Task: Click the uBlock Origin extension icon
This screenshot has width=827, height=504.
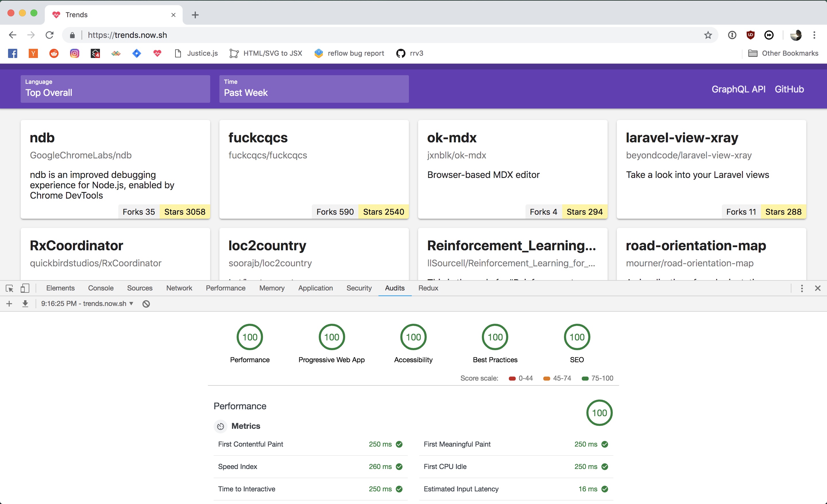Action: coord(751,35)
